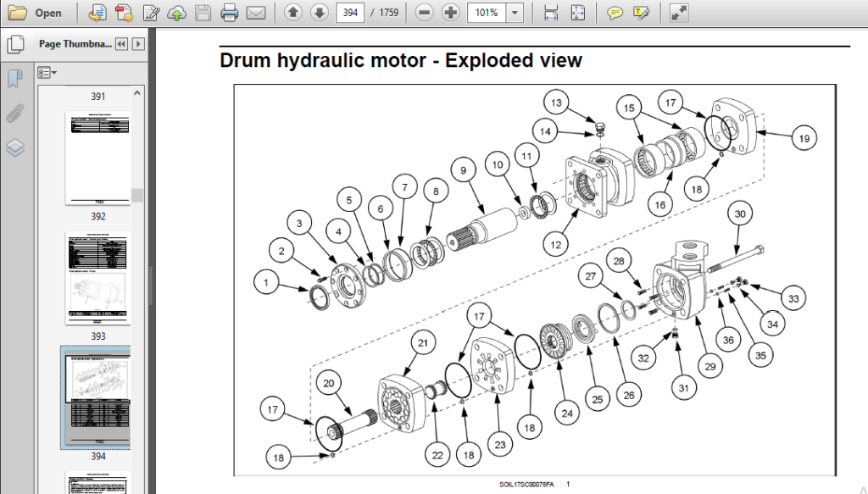
Task: Show the Layers panel
Action: point(15,147)
